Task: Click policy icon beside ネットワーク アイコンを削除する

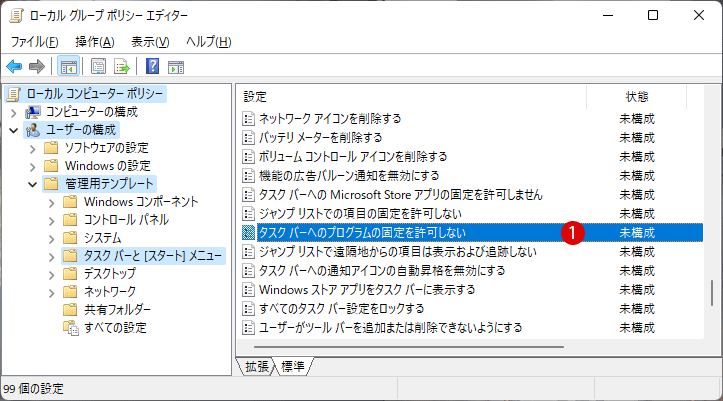Action: tap(249, 119)
